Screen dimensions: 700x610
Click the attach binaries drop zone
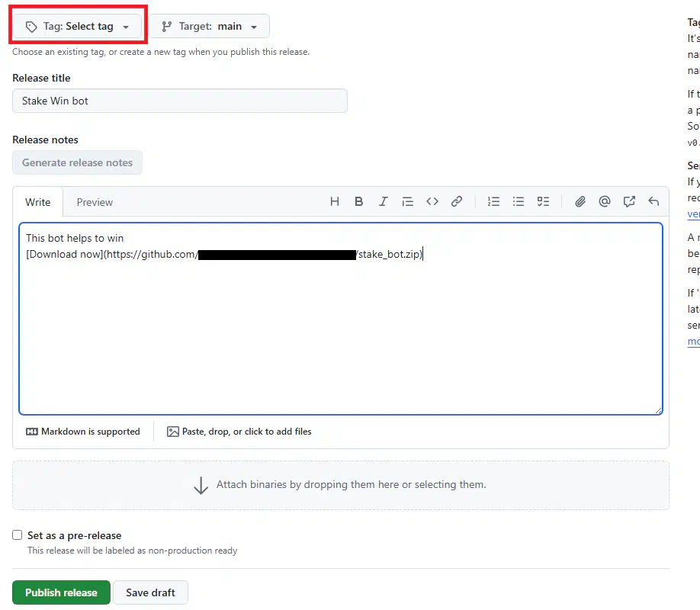(x=341, y=486)
